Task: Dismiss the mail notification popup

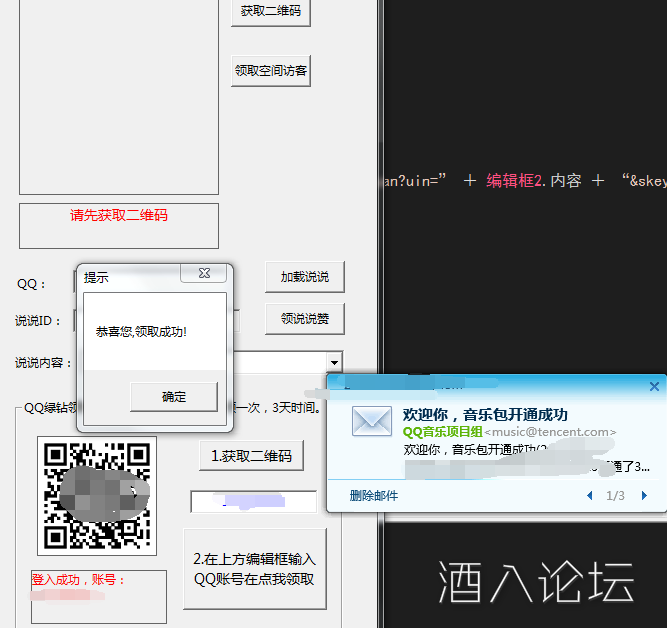Action: point(654,386)
